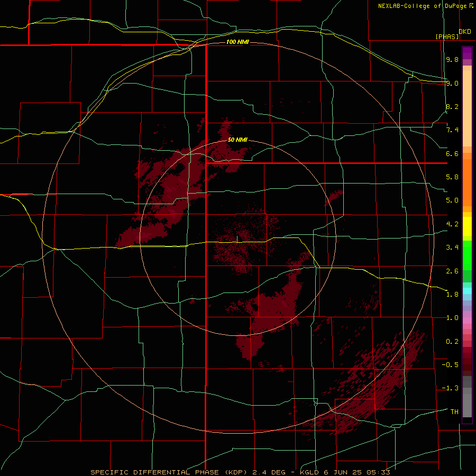This screenshot has height=476, width=476.
Task: Click the 9.0 value on the color scale
Action: (452, 83)
